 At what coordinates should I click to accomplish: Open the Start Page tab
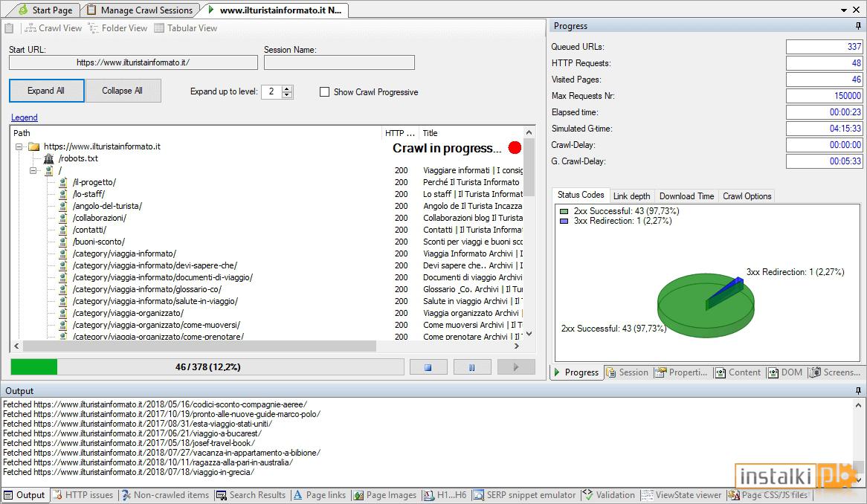pyautogui.click(x=45, y=10)
